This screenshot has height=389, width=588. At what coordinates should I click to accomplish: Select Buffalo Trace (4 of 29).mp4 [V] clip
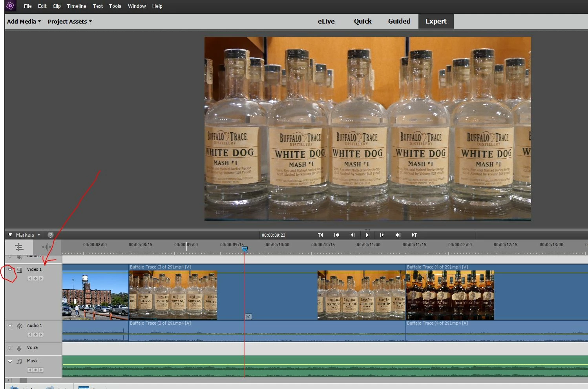[497, 292]
